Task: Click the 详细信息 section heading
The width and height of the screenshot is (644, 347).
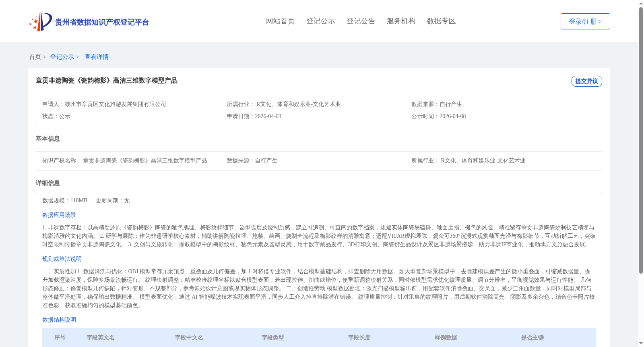Action: click(47, 183)
